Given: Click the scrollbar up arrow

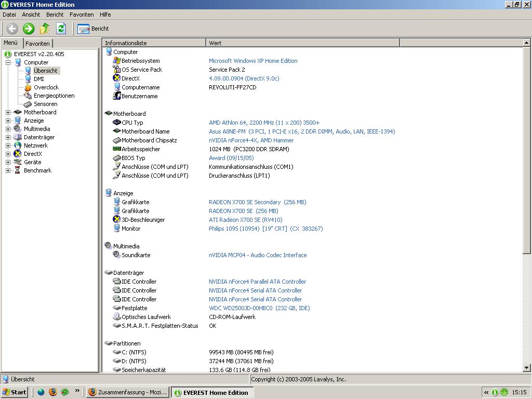Looking at the screenshot, I should coord(526,43).
